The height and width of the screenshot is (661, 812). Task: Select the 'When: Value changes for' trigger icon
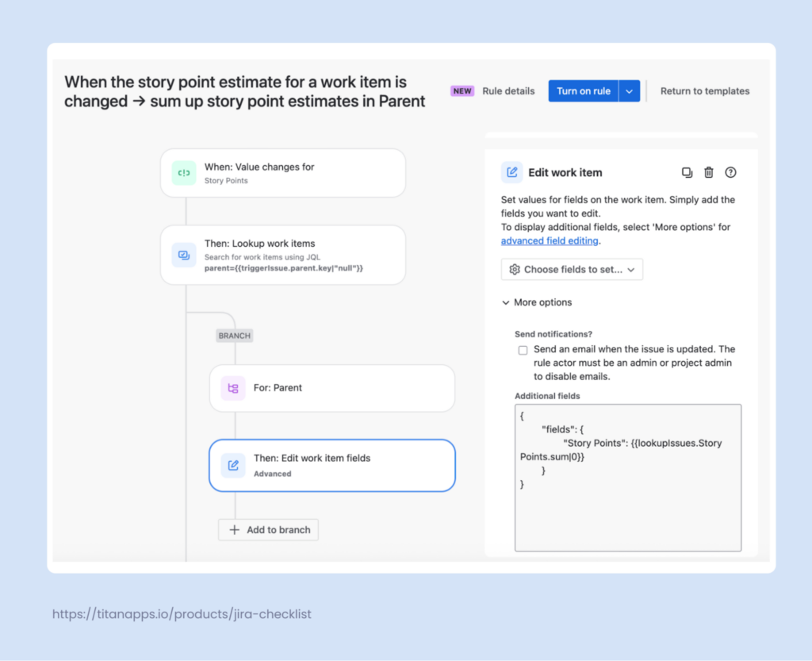tap(184, 172)
